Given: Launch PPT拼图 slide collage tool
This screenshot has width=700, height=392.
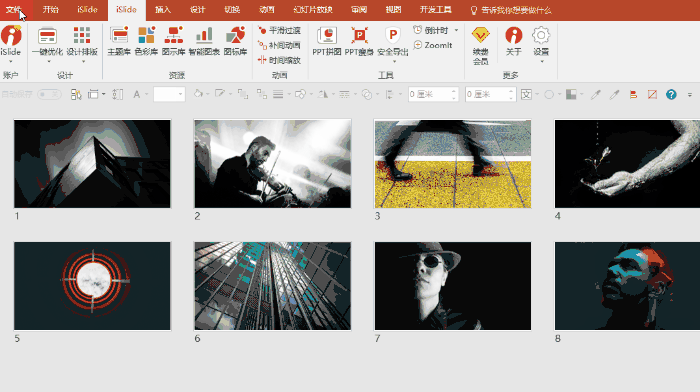Looking at the screenshot, I should coord(327,41).
